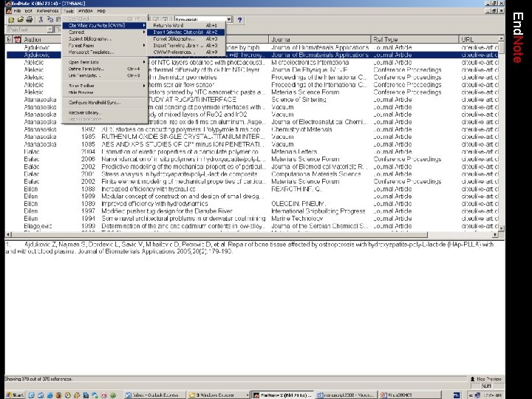Screen dimensions: 532x399
Task: Open the References menu
Action: [x=47, y=11]
